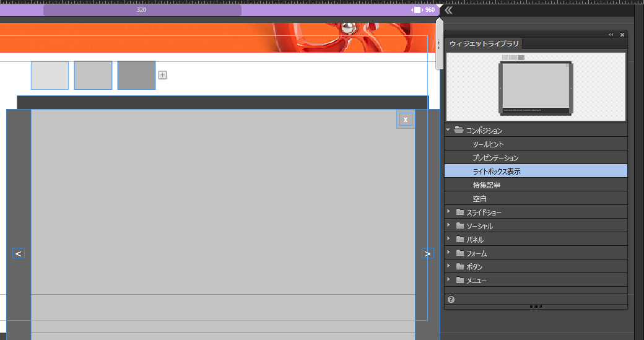
Task: Expand the ソーシャル folder
Action: coord(448,225)
